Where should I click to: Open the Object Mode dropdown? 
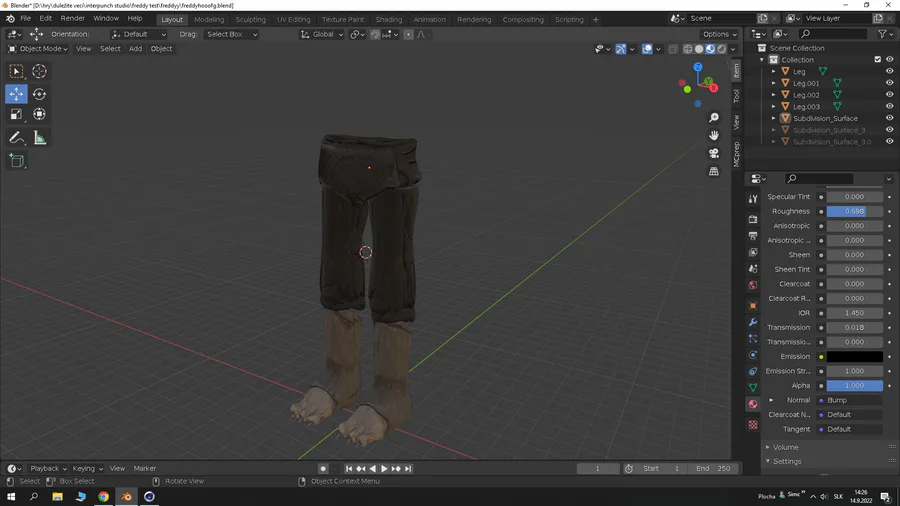click(37, 49)
